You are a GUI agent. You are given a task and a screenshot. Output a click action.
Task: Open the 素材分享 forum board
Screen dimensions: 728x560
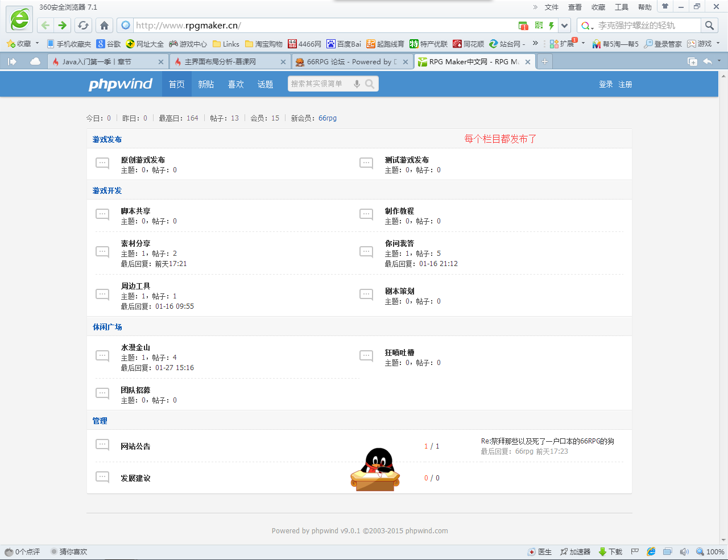(135, 243)
